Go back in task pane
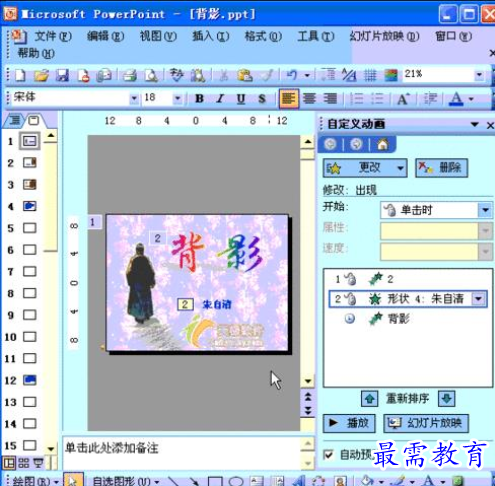The image size is (495, 486). tap(330, 144)
